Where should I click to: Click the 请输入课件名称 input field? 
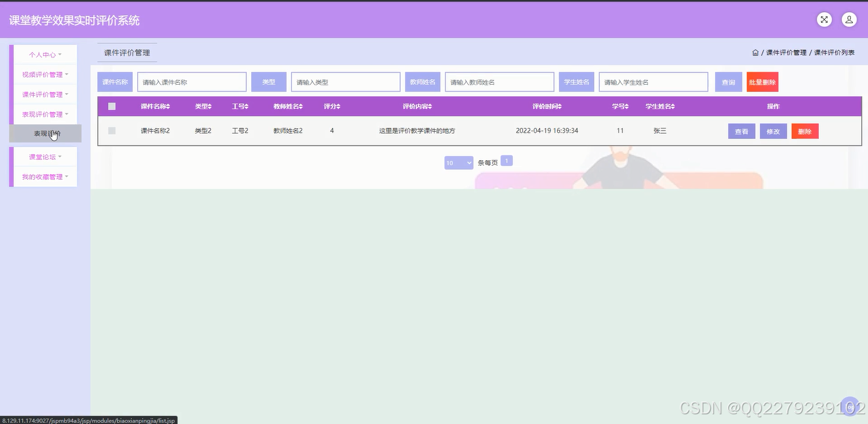click(x=191, y=81)
